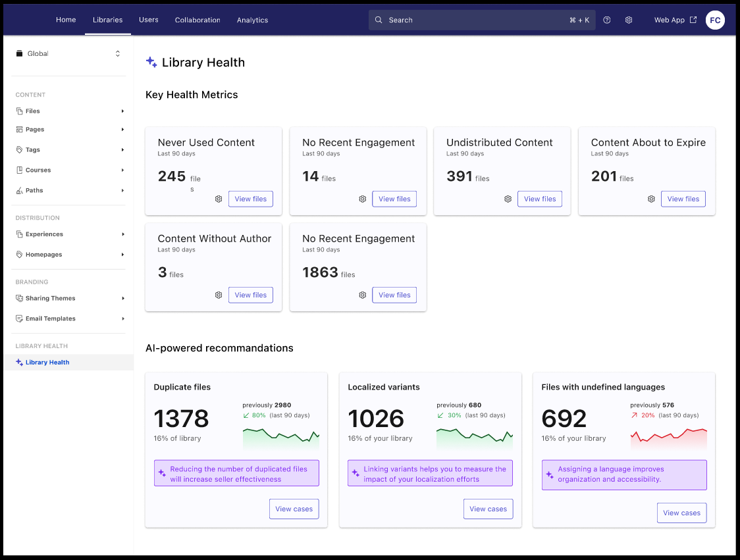Go to the Home tab

click(x=66, y=20)
